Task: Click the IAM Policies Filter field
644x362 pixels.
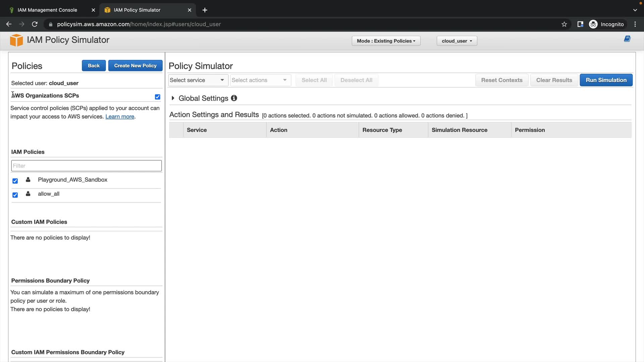Action: (86, 166)
